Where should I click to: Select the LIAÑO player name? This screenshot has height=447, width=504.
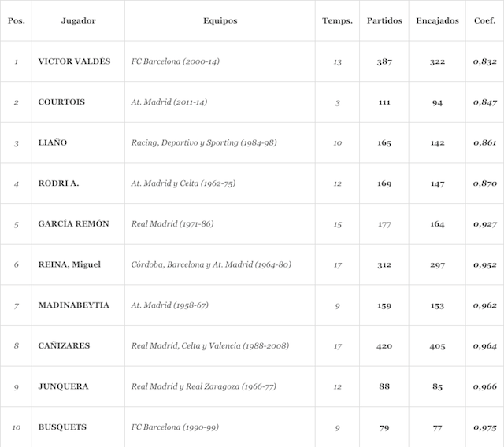coord(53,143)
